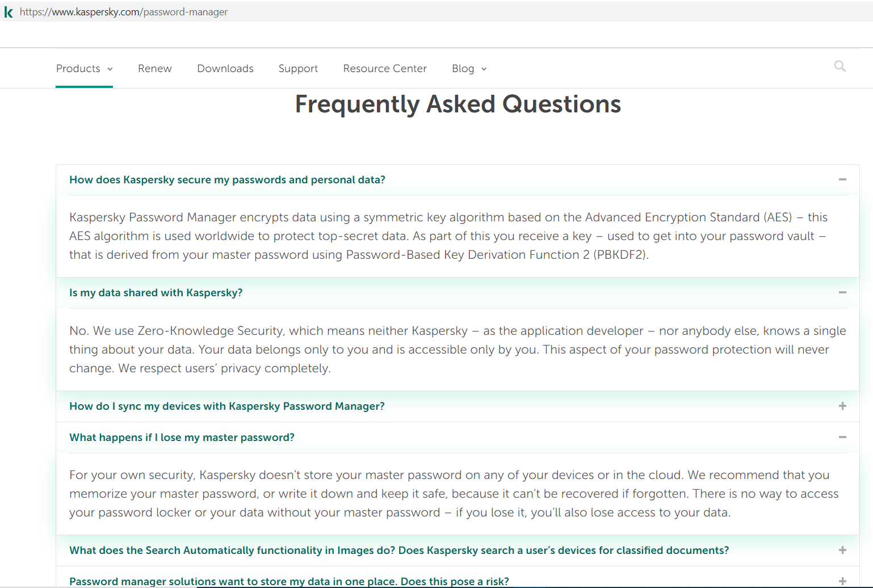Open the Products dropdown menu
Image resolution: width=873 pixels, height=588 pixels.
tap(84, 69)
